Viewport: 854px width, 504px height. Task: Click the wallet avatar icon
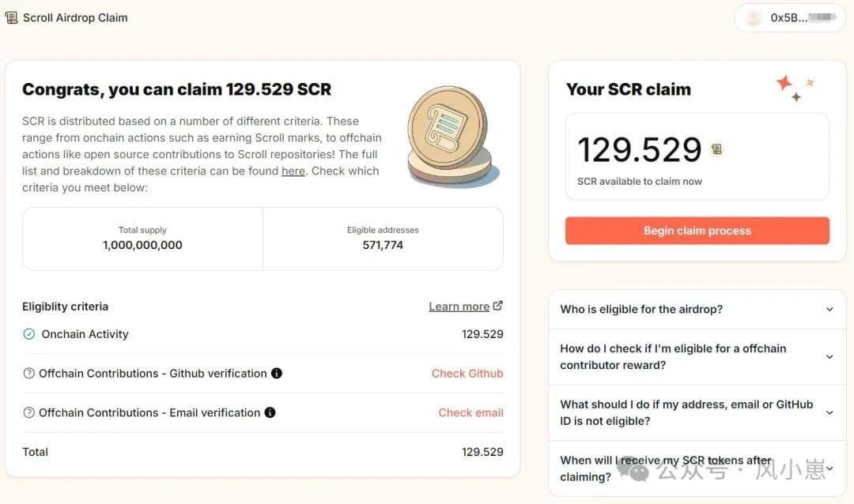[x=754, y=18]
